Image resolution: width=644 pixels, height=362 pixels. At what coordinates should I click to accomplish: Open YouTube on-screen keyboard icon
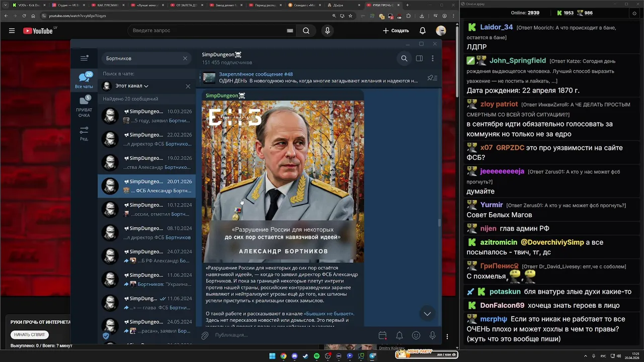(x=290, y=31)
